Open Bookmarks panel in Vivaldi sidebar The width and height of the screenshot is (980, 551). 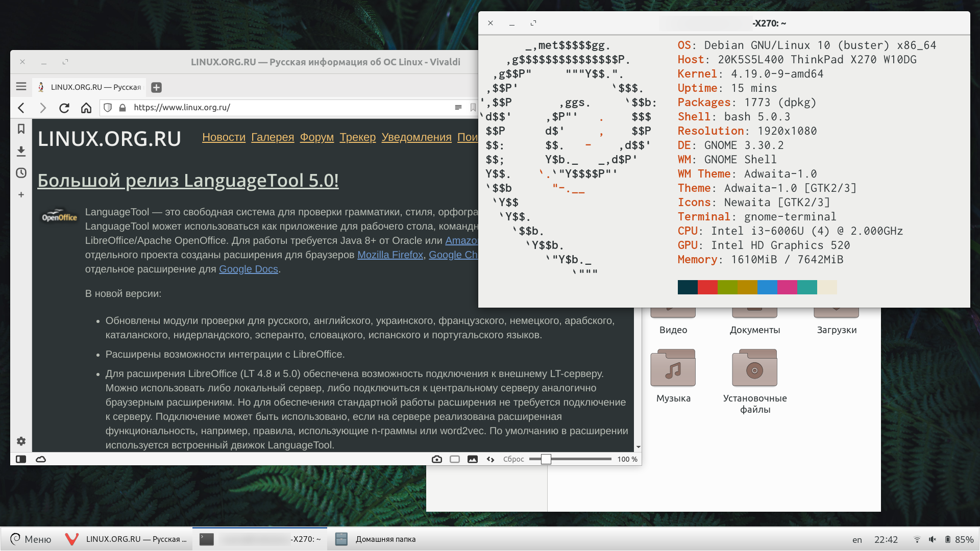(21, 129)
